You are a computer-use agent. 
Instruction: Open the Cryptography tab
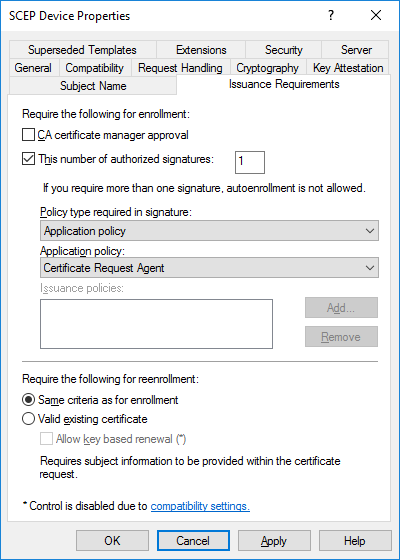[268, 68]
